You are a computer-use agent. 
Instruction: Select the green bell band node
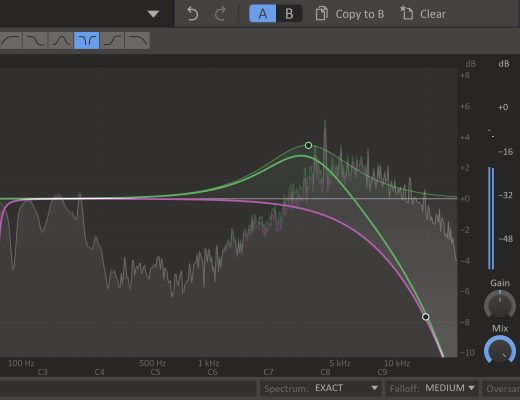(x=308, y=145)
